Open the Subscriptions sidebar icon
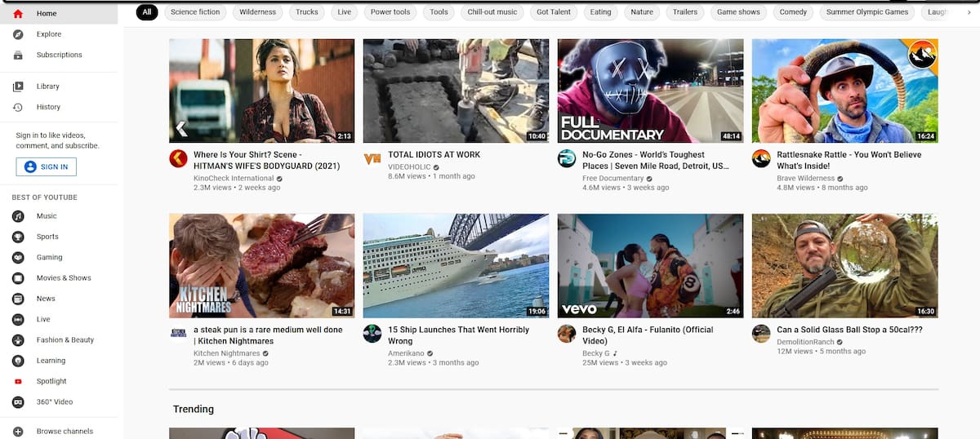Viewport: 980px width, 439px height. click(x=18, y=55)
